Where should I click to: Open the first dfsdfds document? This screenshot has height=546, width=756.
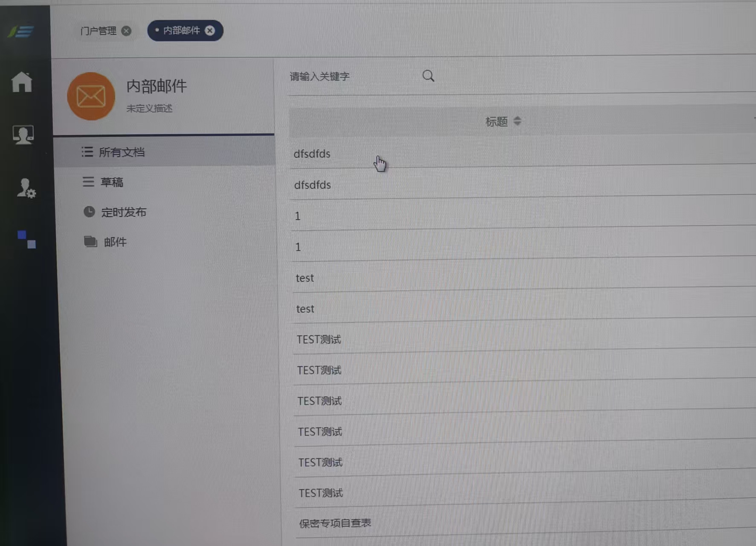[312, 154]
